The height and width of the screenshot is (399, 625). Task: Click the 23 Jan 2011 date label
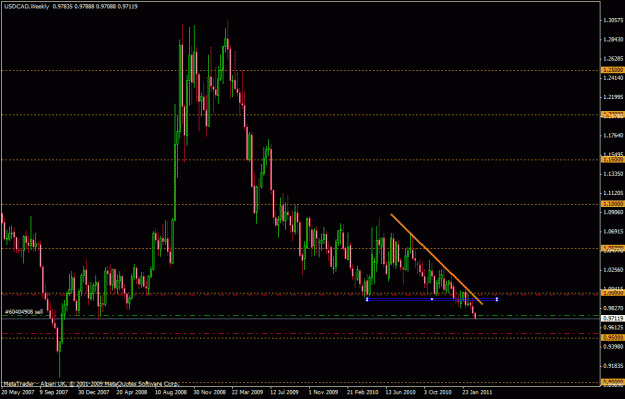click(x=477, y=392)
